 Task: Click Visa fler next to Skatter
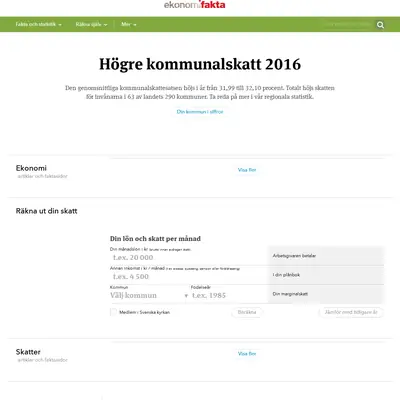click(247, 353)
